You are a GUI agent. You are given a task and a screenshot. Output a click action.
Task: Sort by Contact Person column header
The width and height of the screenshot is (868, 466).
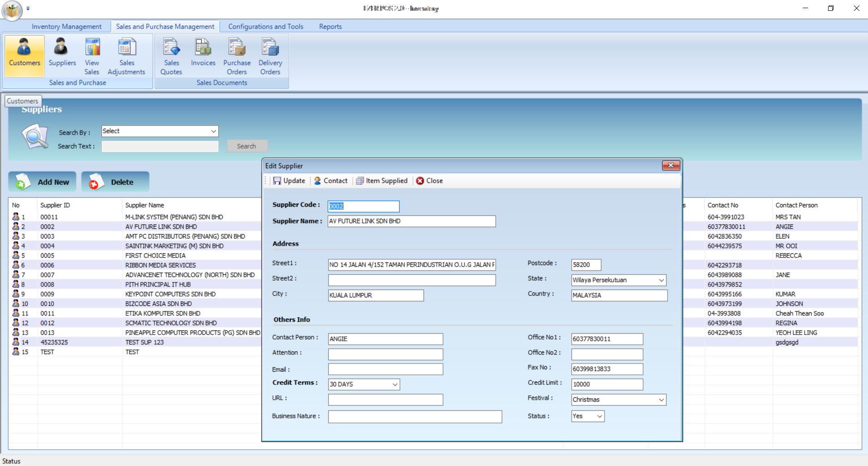tap(815, 205)
